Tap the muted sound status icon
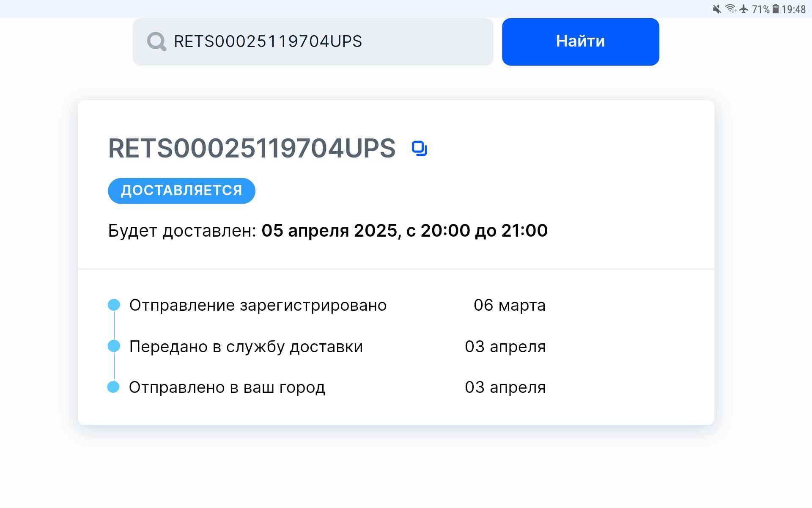The image size is (812, 508). [x=717, y=9]
